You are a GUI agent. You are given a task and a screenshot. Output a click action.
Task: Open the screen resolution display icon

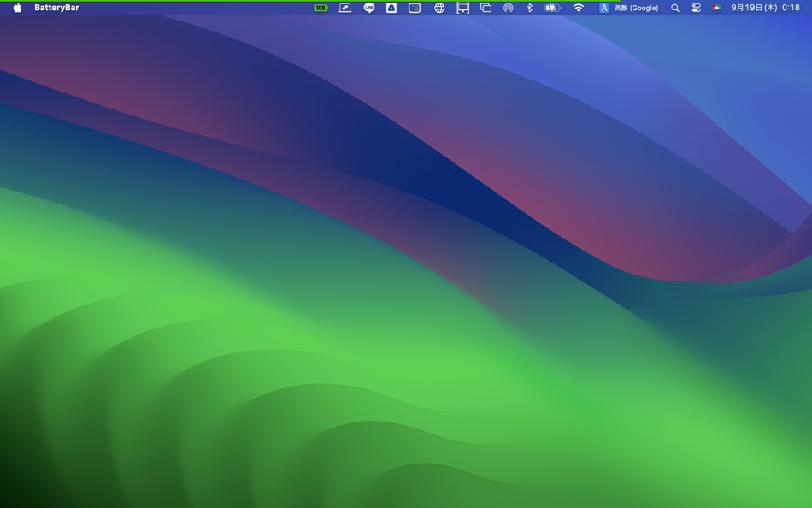click(345, 8)
